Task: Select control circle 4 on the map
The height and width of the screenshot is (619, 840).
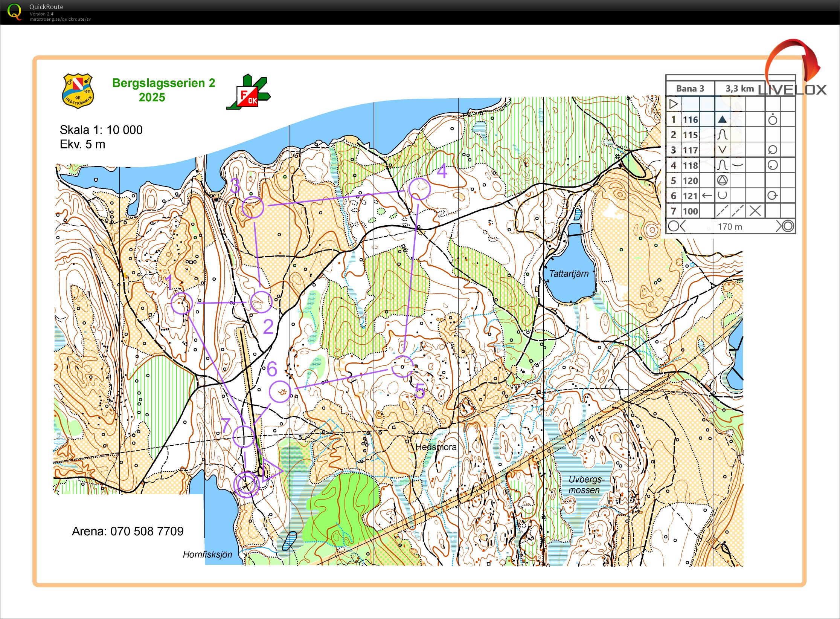Action: 419,189
